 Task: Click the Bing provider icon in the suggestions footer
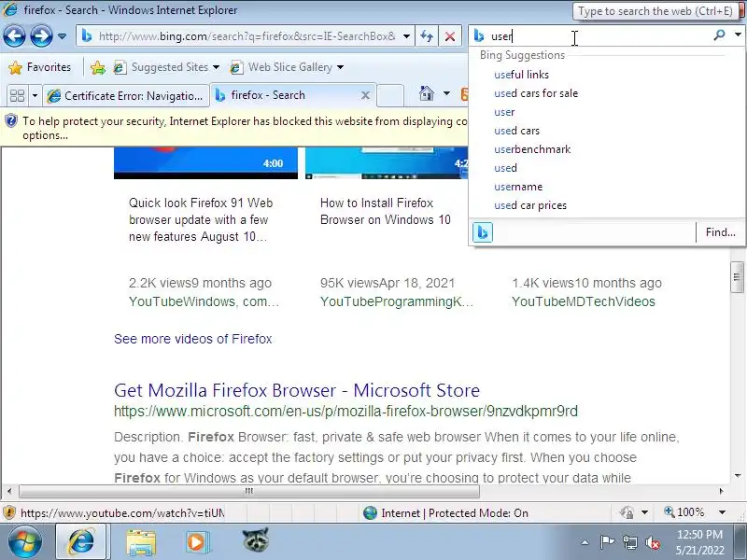coord(482,232)
